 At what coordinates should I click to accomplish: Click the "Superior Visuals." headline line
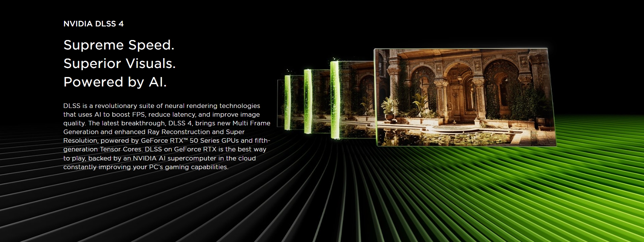coord(119,63)
